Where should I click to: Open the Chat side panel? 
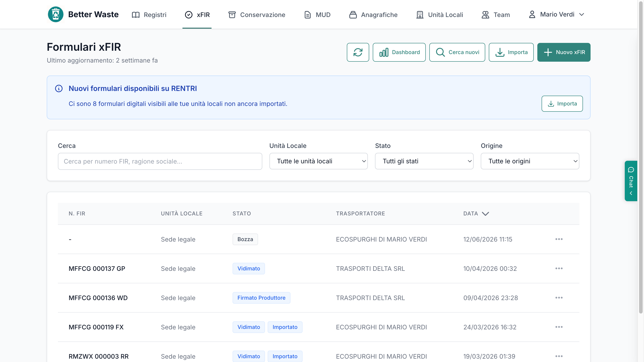pos(631,181)
